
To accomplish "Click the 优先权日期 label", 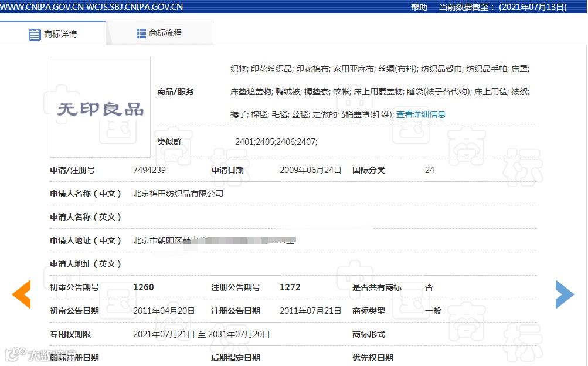I will click(373, 358).
